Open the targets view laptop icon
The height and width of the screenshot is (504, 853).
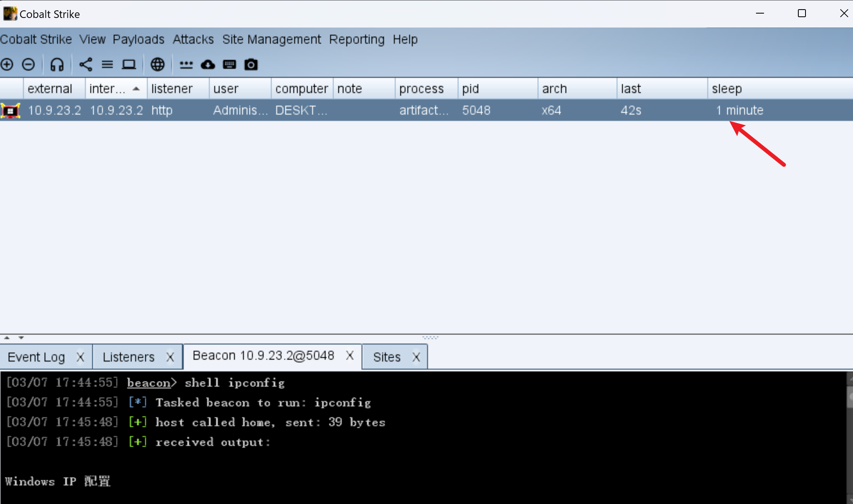128,64
